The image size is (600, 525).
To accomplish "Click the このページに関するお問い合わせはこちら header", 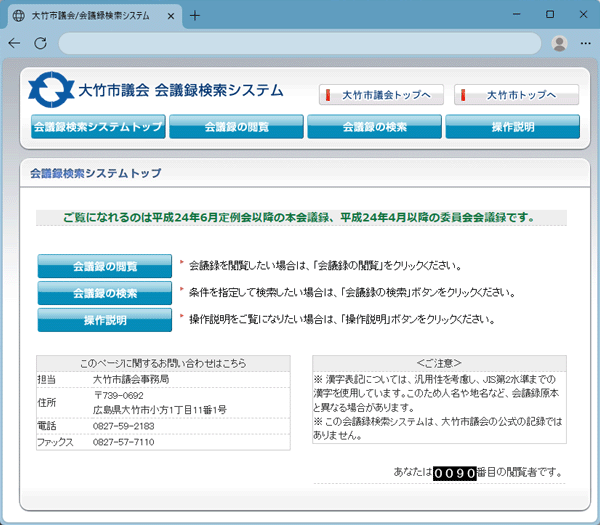I will (163, 363).
